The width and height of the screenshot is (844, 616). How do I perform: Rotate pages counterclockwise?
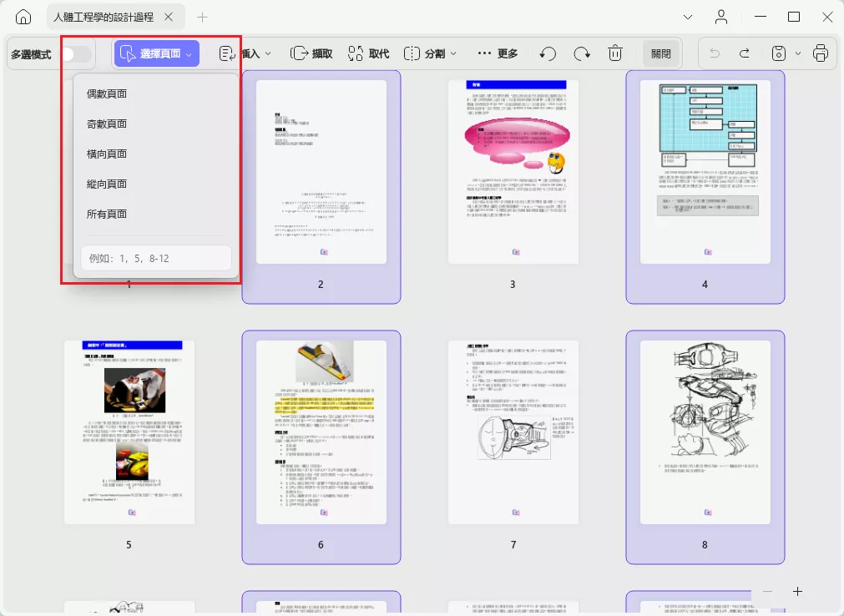coord(548,53)
